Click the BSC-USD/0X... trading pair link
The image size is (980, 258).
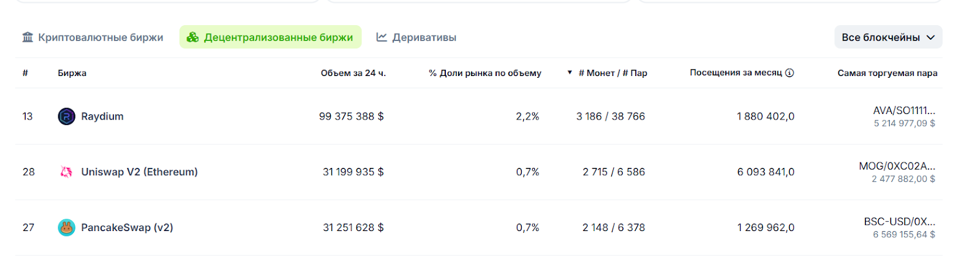click(x=899, y=221)
